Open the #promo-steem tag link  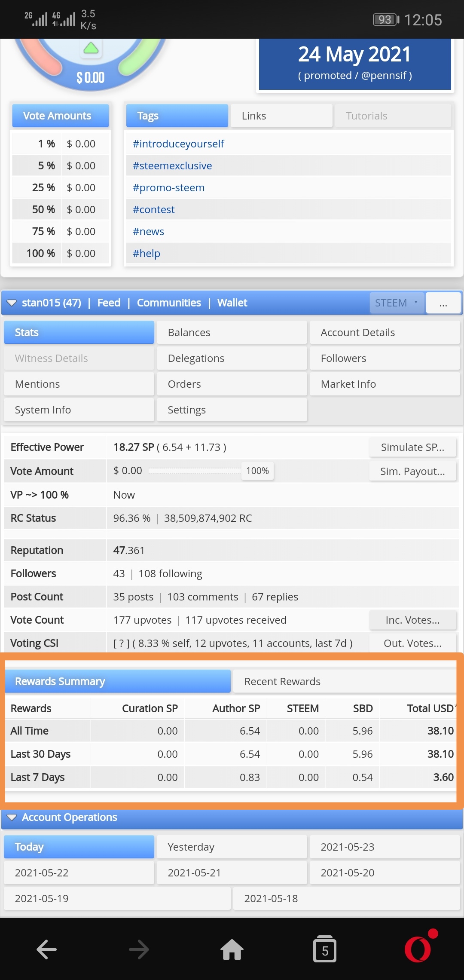pos(168,187)
